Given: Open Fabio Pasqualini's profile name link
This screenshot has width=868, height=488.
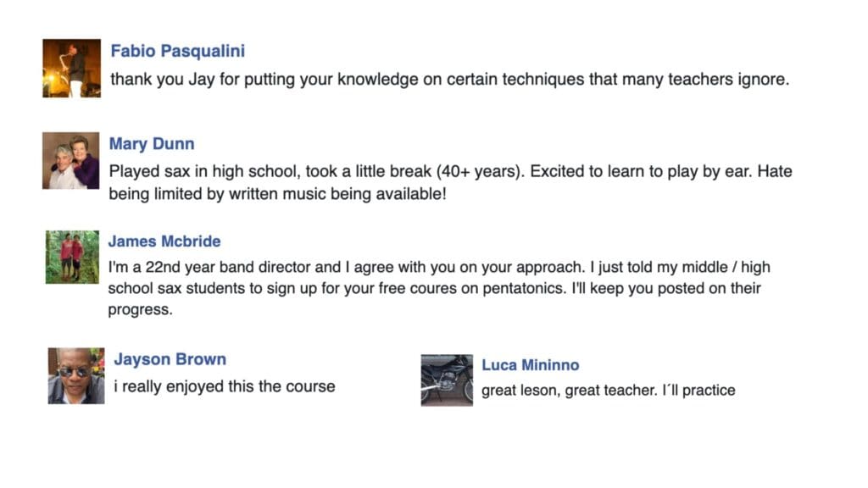Looking at the screenshot, I should 178,51.
